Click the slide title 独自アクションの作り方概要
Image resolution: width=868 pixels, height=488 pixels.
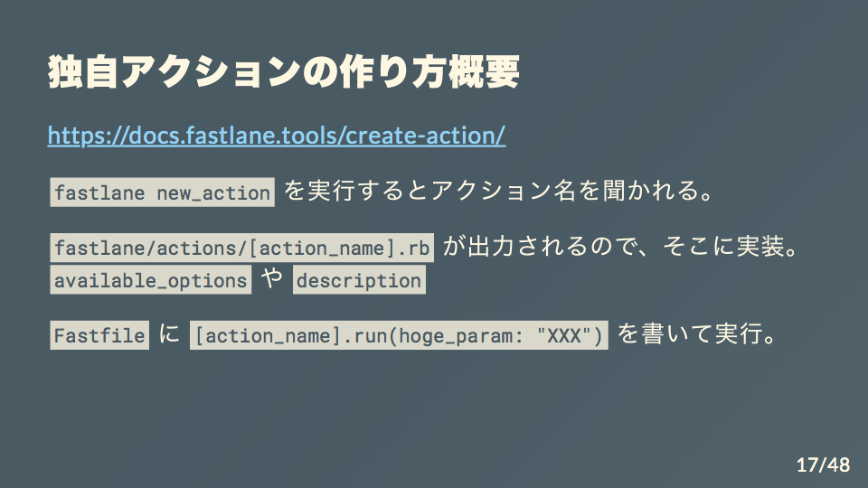point(283,71)
